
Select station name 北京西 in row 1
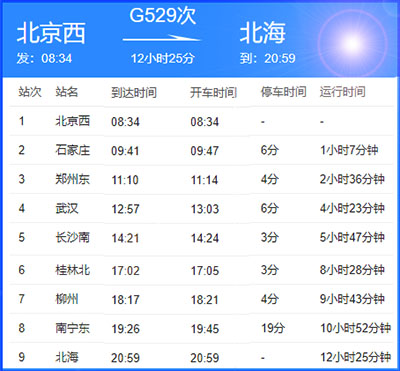73,121
